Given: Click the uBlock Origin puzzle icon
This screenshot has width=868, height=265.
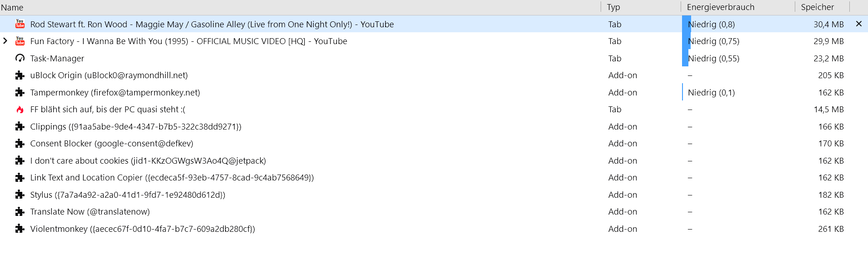Looking at the screenshot, I should (20, 75).
